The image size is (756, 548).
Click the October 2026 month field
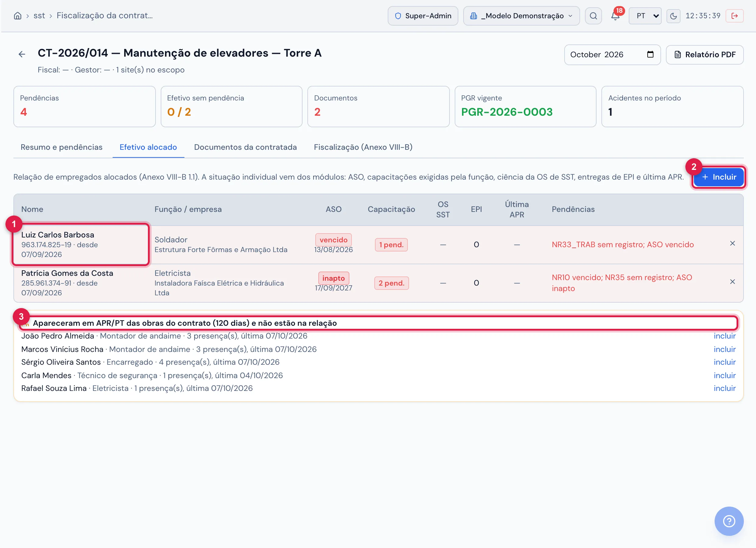612,54
